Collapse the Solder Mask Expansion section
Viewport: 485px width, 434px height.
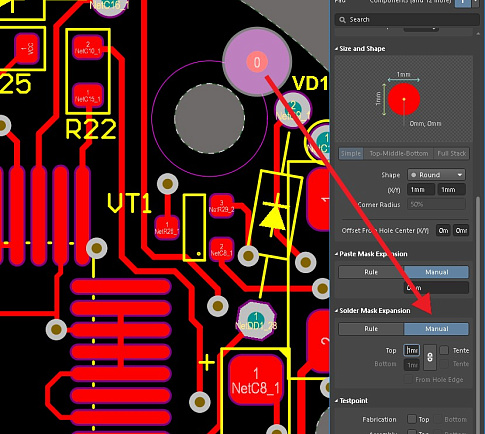[x=336, y=311]
